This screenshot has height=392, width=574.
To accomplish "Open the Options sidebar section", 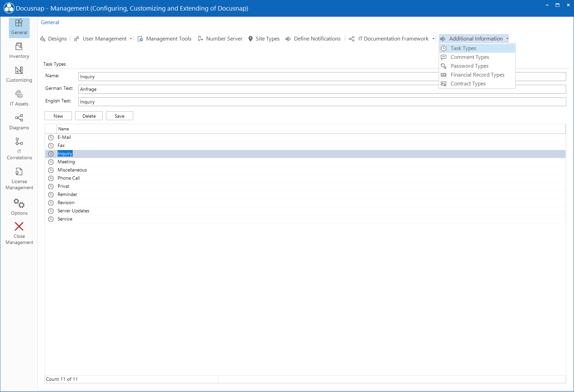I will click(x=19, y=207).
